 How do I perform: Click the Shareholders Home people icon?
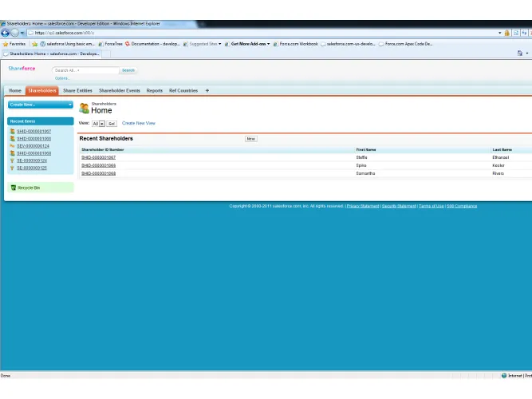[84, 108]
